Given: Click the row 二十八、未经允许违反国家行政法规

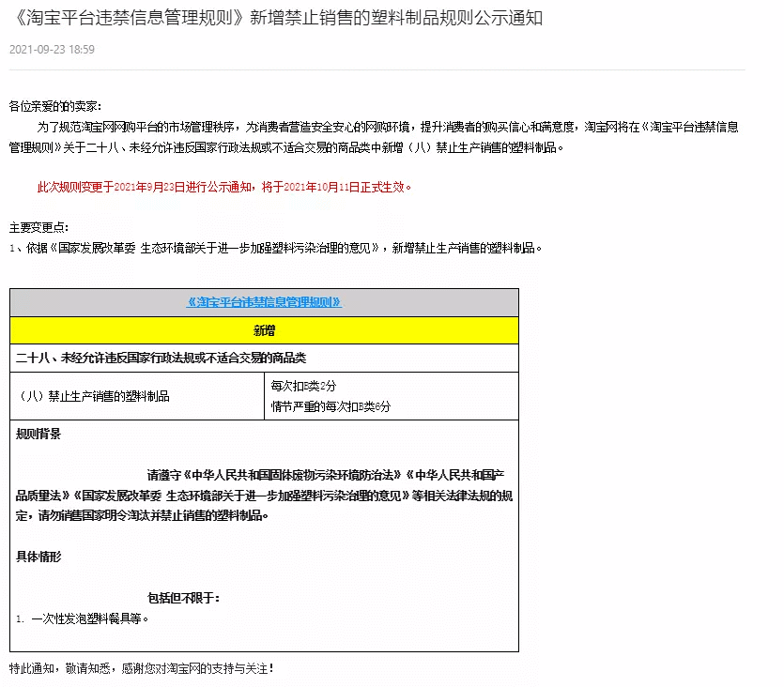Looking at the screenshot, I should pos(264,358).
